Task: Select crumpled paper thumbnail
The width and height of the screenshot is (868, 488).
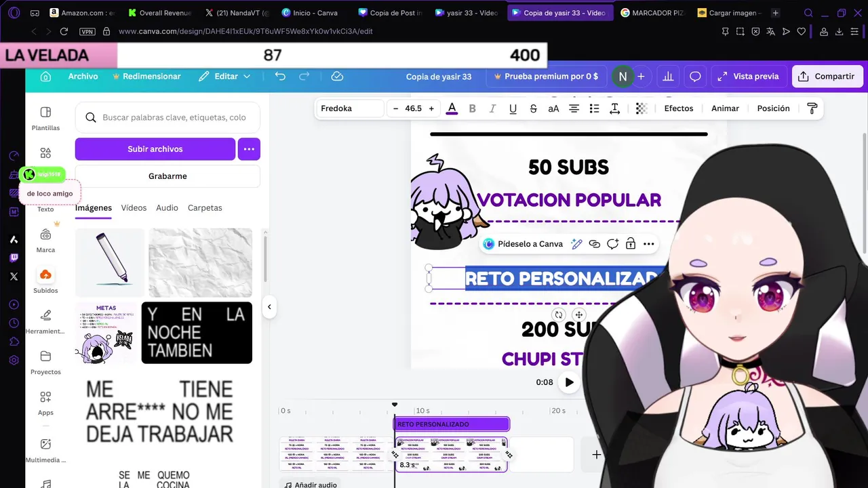Action: tap(201, 262)
